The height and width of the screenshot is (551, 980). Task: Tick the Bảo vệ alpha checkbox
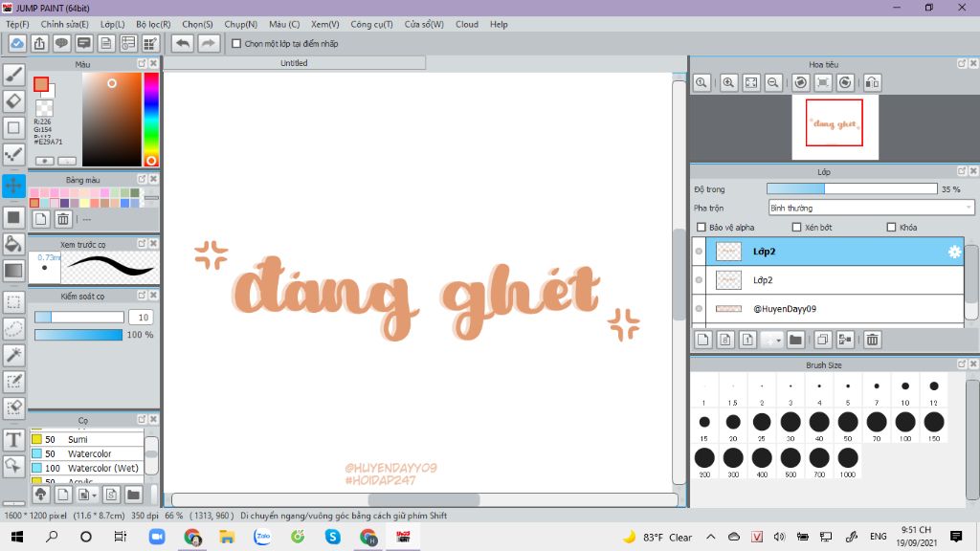pyautogui.click(x=702, y=228)
